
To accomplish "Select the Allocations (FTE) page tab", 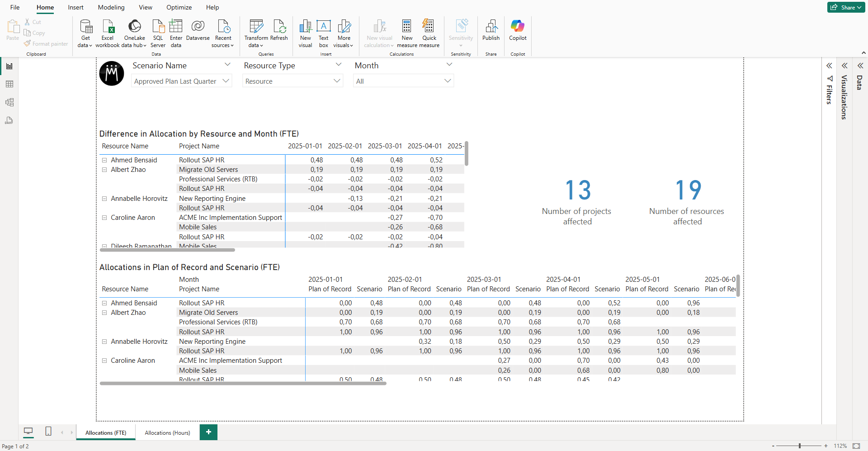I will click(106, 432).
